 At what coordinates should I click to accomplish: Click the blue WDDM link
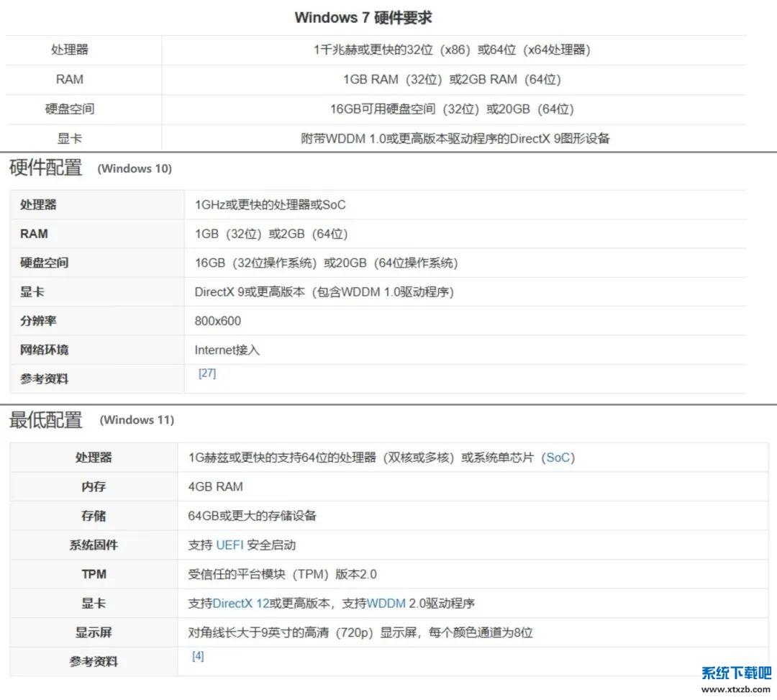pos(386,604)
